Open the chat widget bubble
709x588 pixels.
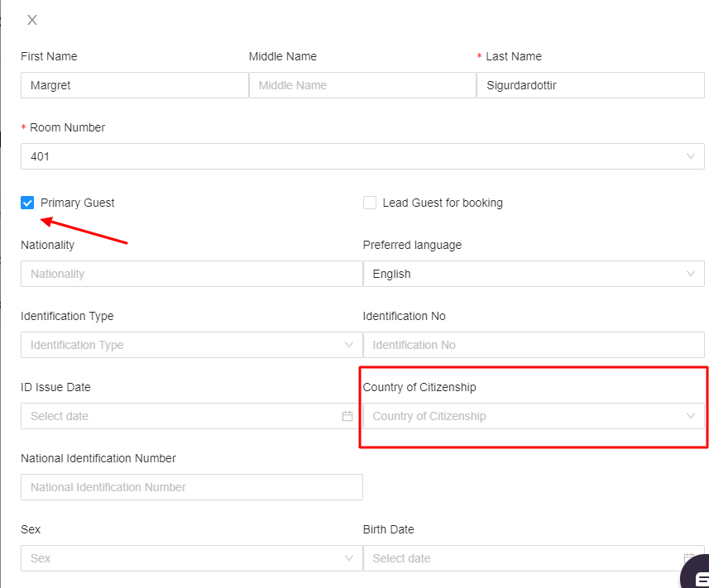tap(697, 573)
